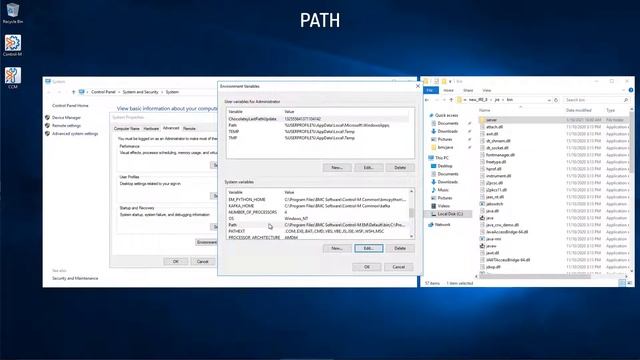640x360 pixels.
Task: Select the javaw application file
Action: click(491, 246)
